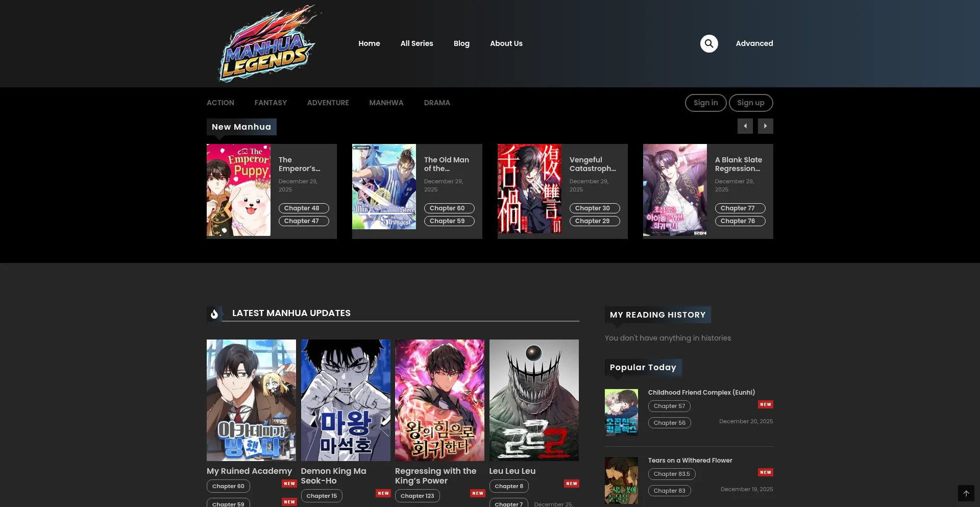The height and width of the screenshot is (507, 980).
Task: Open the Demon King Ma Seok-Ho cover thumbnail
Action: point(346,400)
